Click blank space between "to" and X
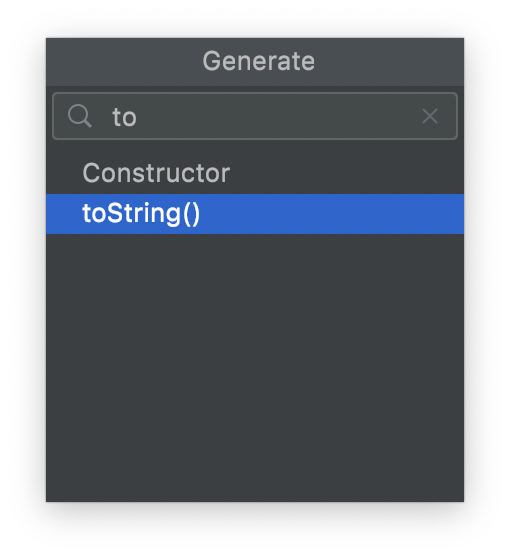This screenshot has height=556, width=510. [278, 117]
